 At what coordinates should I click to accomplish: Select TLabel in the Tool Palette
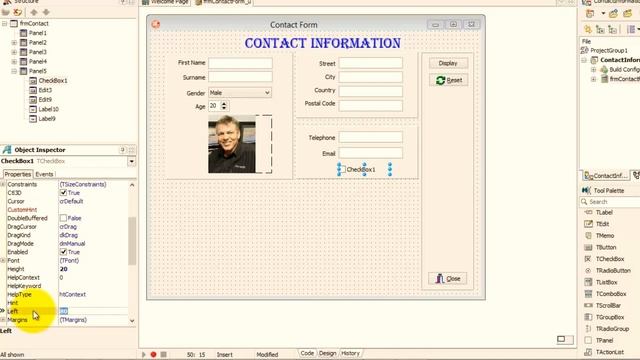click(x=604, y=212)
